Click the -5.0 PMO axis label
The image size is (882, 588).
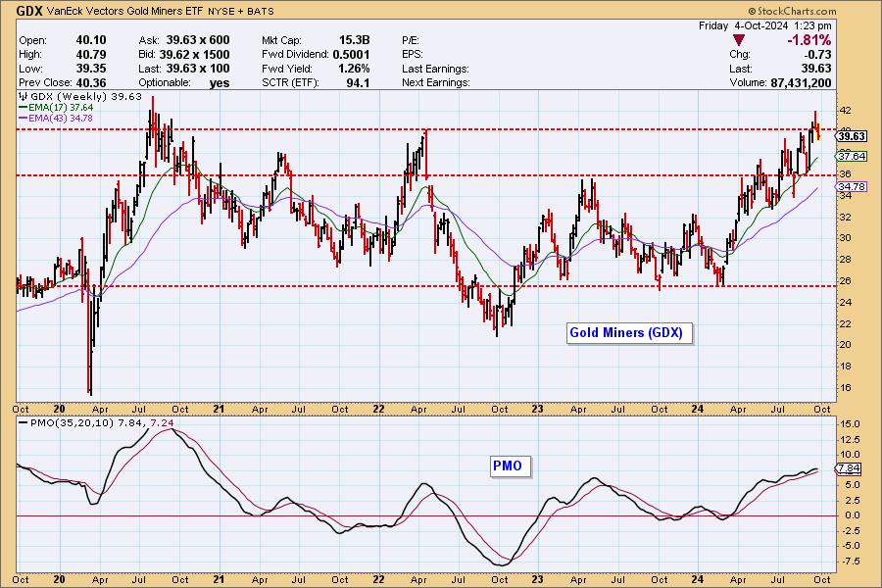pos(850,546)
